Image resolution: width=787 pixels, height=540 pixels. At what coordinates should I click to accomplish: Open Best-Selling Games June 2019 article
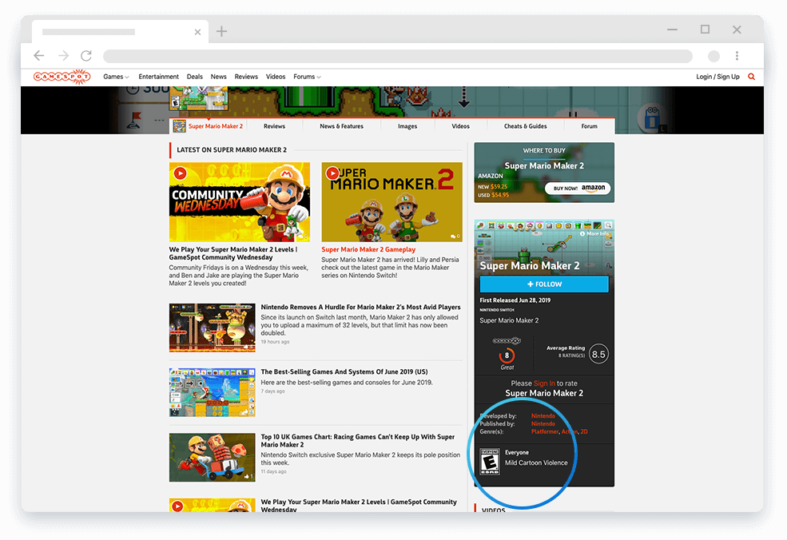pyautogui.click(x=344, y=372)
